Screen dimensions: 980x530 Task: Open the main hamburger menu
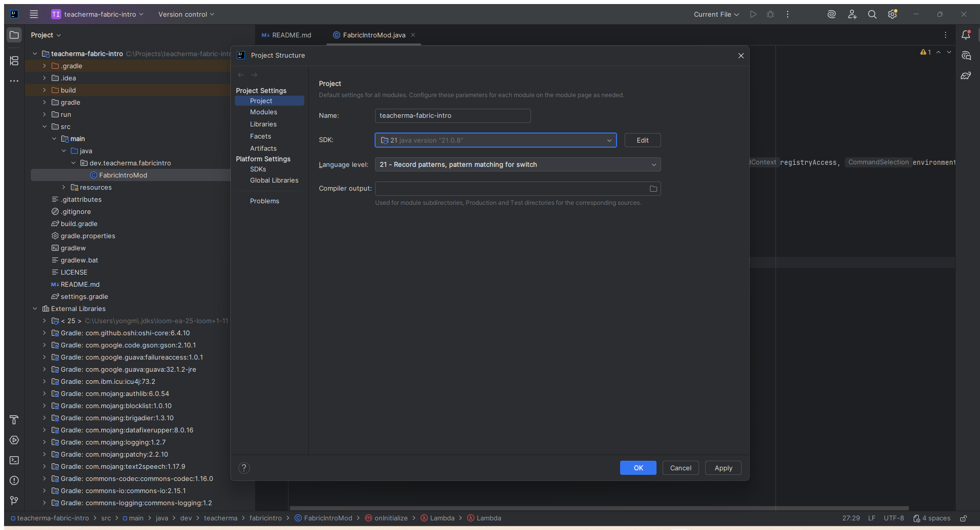pyautogui.click(x=34, y=14)
